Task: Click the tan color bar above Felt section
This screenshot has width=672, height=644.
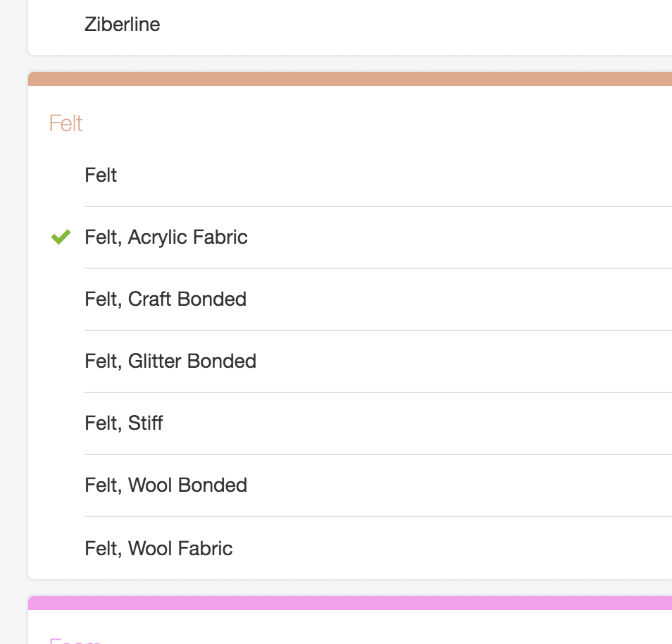Action: (x=349, y=79)
